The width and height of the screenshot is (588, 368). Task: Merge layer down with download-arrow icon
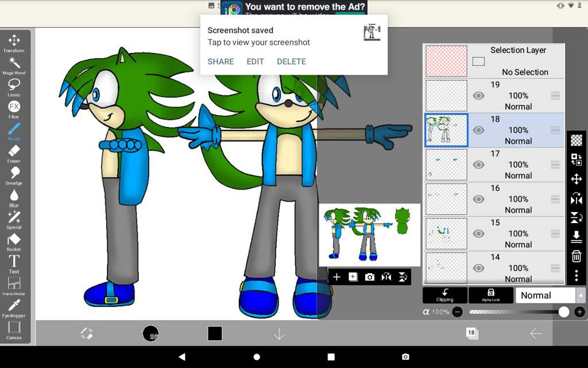click(577, 237)
